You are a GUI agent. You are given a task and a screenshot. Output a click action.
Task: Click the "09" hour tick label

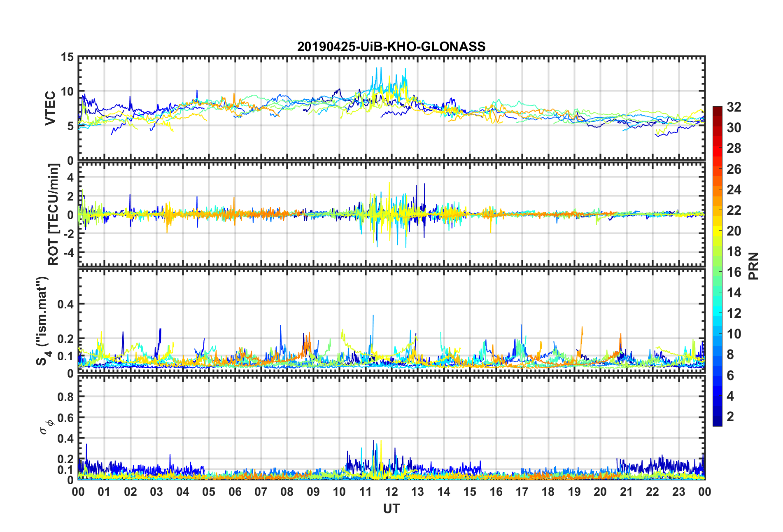click(x=313, y=492)
